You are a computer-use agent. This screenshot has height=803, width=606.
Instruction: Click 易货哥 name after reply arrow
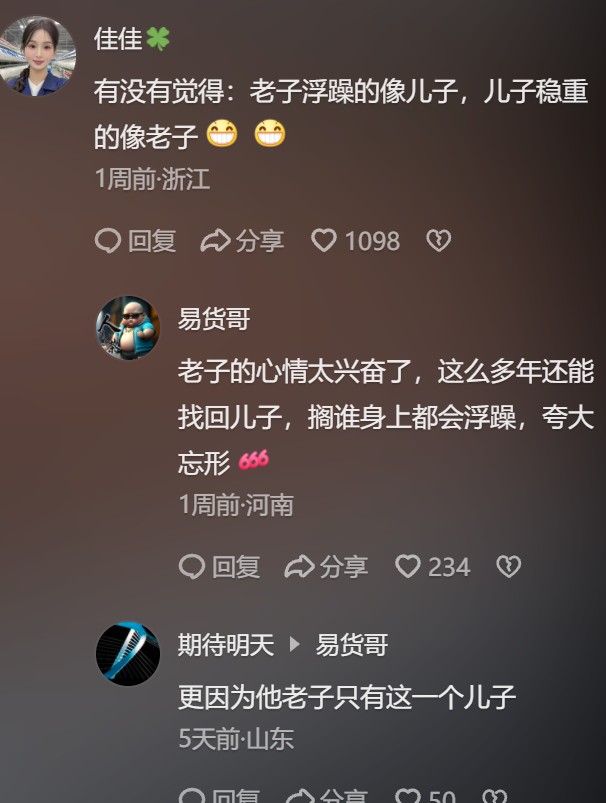pos(351,644)
